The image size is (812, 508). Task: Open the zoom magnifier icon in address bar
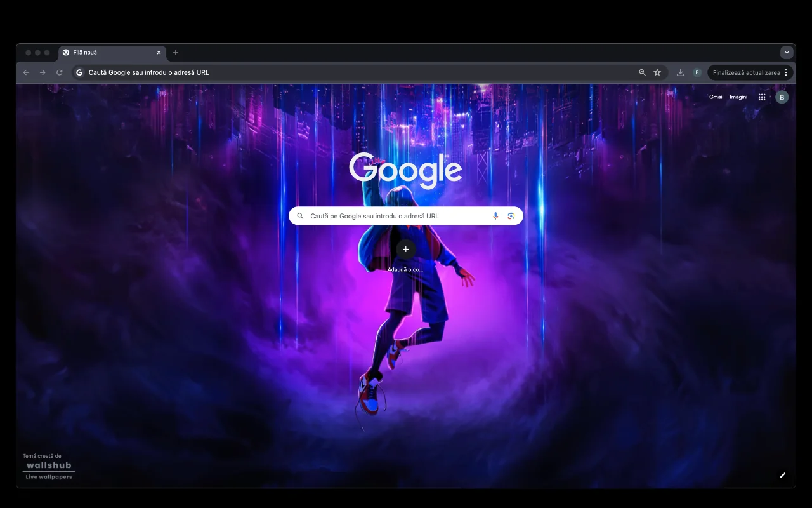[x=642, y=72]
